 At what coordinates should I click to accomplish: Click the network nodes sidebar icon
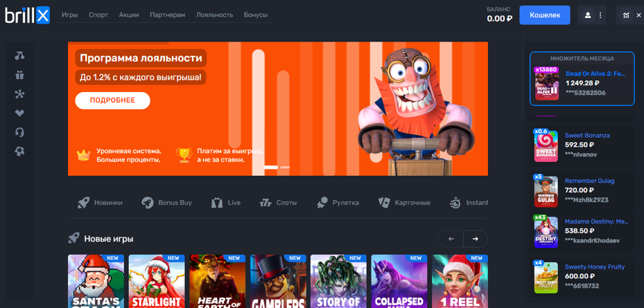click(x=19, y=94)
